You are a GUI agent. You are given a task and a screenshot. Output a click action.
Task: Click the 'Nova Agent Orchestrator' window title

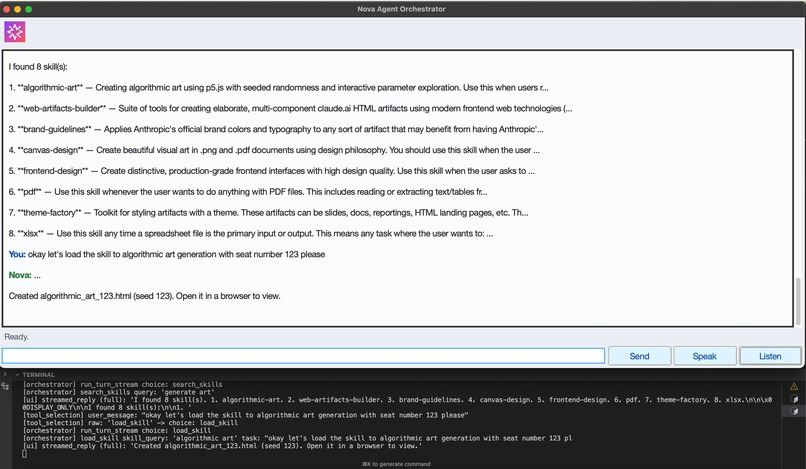(x=401, y=9)
